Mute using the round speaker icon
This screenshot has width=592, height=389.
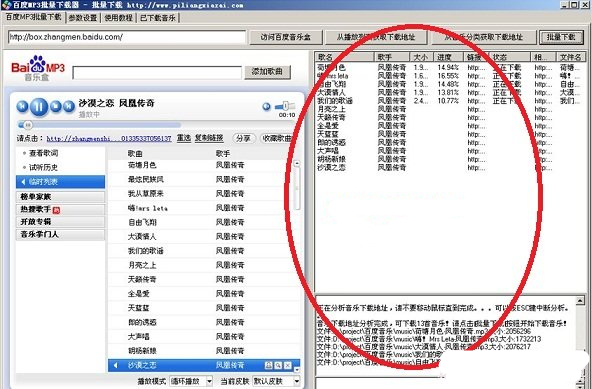pyautogui.click(x=267, y=107)
